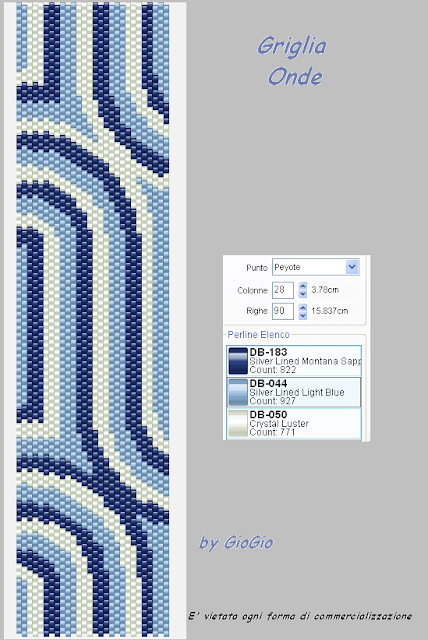Click the Count: 927 text under DB-044
The width and height of the screenshot is (428, 640).
coord(272,401)
